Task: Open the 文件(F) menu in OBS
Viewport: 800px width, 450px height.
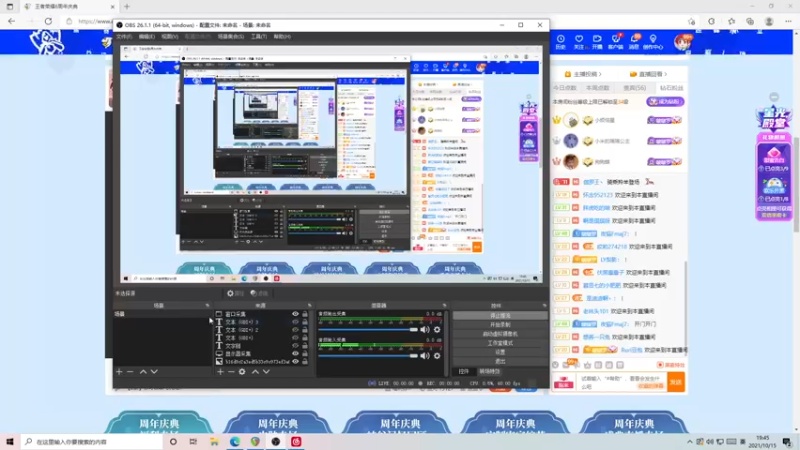Action: click(x=124, y=37)
